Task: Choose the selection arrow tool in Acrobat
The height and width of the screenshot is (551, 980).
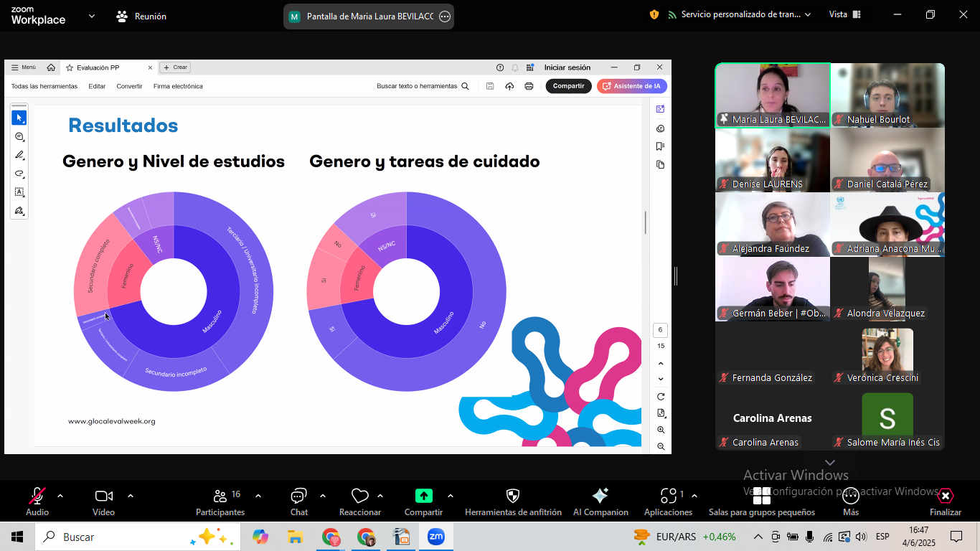Action: coord(19,118)
